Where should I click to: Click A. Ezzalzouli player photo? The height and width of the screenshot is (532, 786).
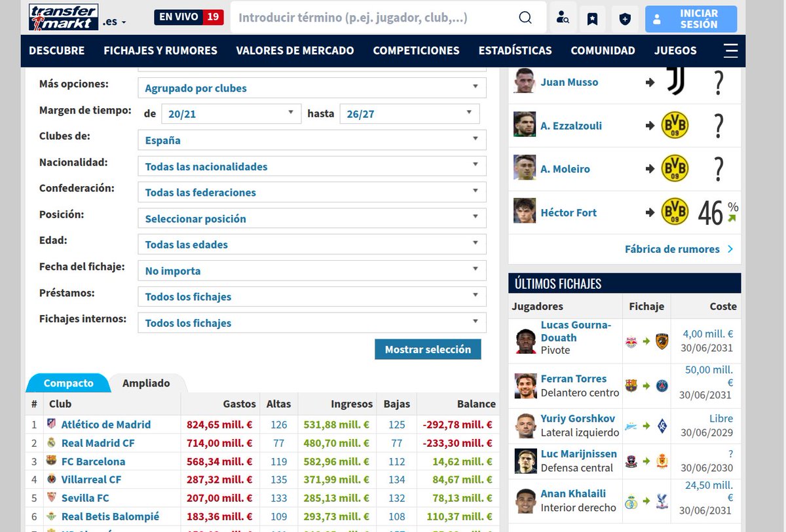tap(525, 124)
